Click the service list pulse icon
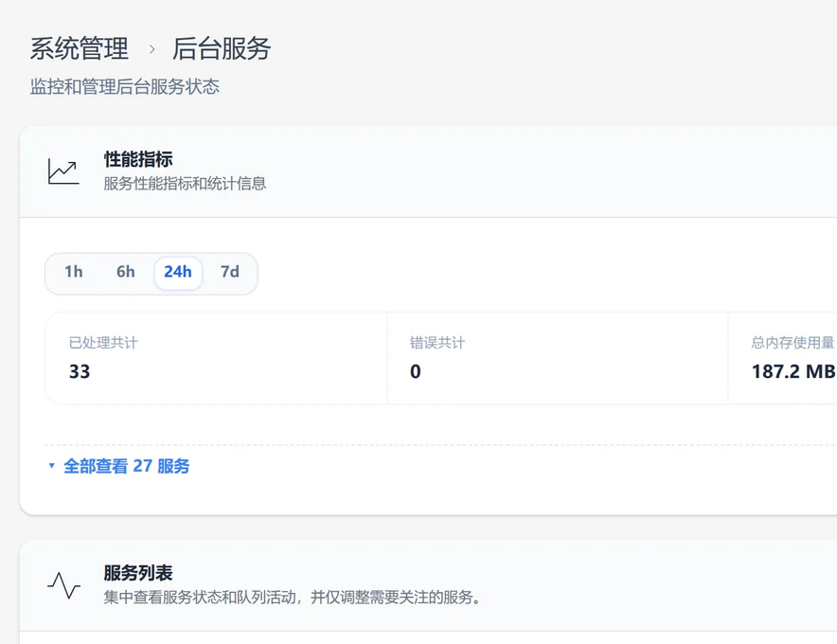 [x=63, y=584]
